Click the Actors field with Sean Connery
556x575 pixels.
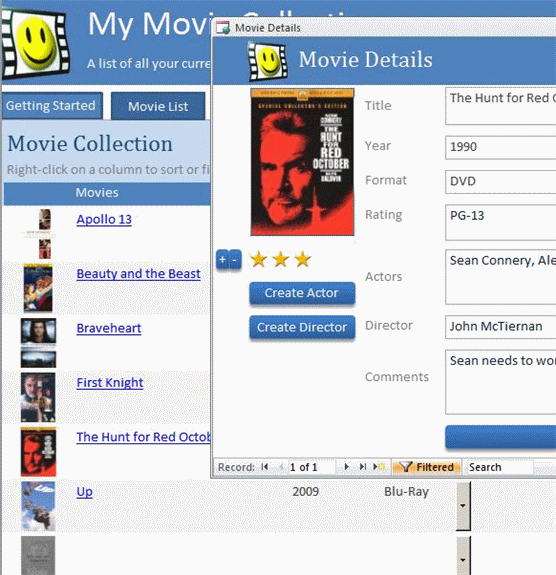[501, 277]
